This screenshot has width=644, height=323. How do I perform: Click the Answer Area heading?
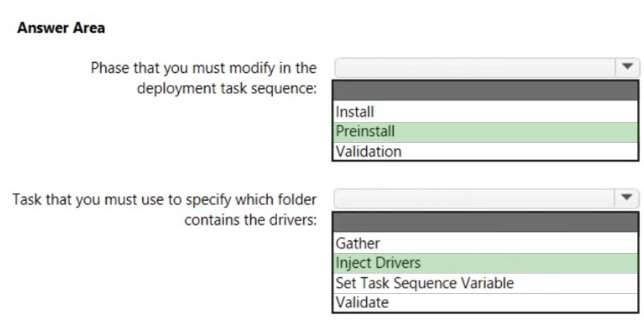pos(62,28)
